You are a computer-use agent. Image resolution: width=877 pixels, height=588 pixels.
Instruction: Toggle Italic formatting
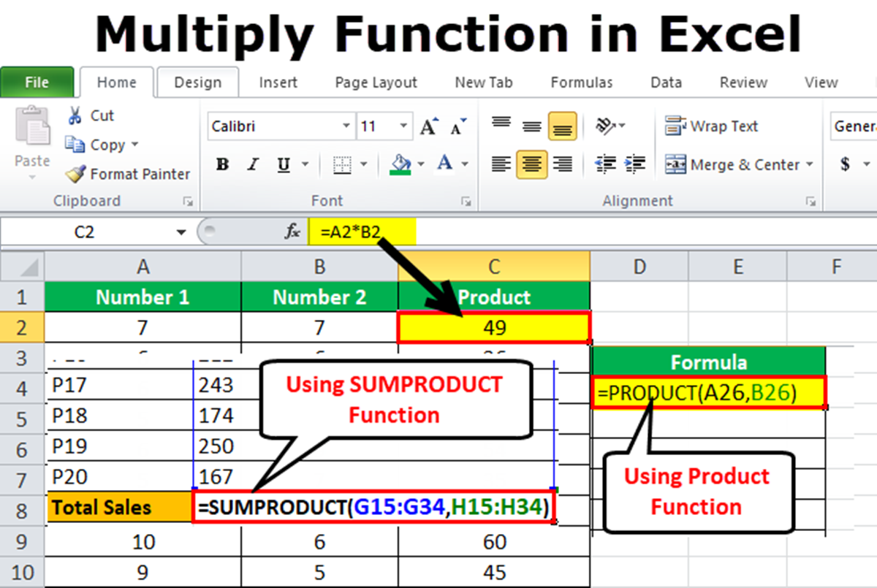pos(253,164)
